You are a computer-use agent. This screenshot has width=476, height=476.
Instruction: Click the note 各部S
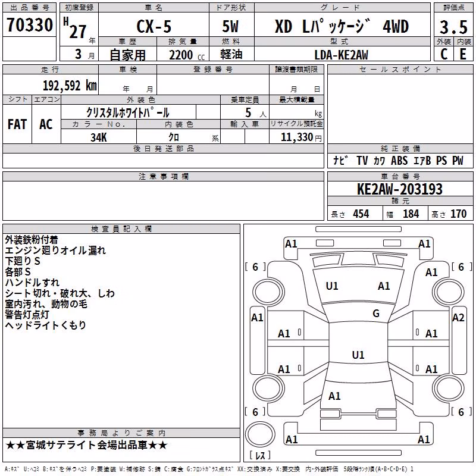(x=18, y=272)
